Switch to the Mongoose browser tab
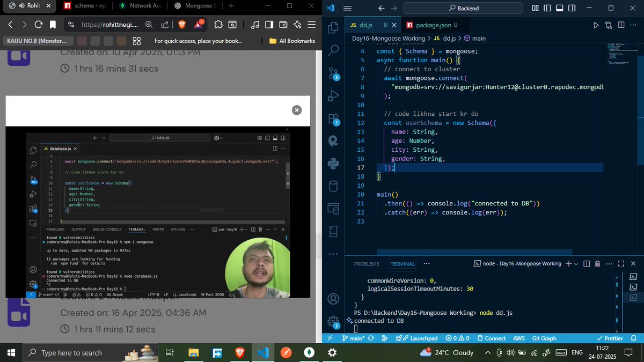 point(196,5)
